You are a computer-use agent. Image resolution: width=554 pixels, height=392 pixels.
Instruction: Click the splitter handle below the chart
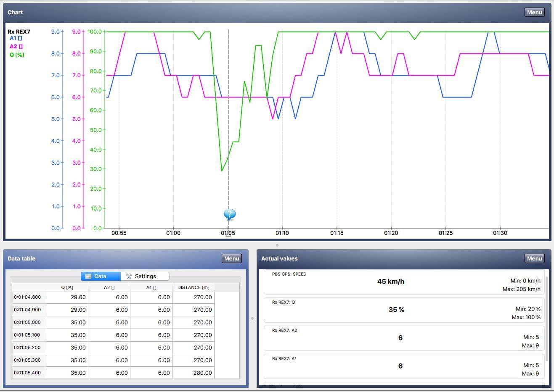(x=277, y=245)
